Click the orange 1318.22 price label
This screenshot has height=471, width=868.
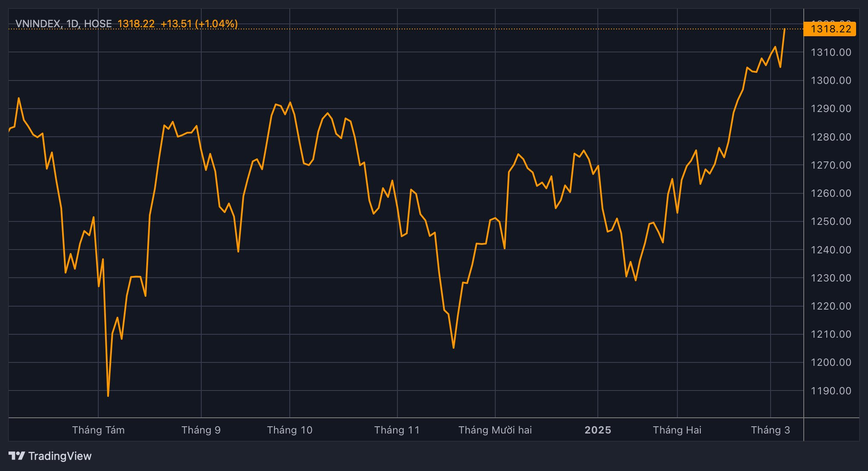click(830, 29)
